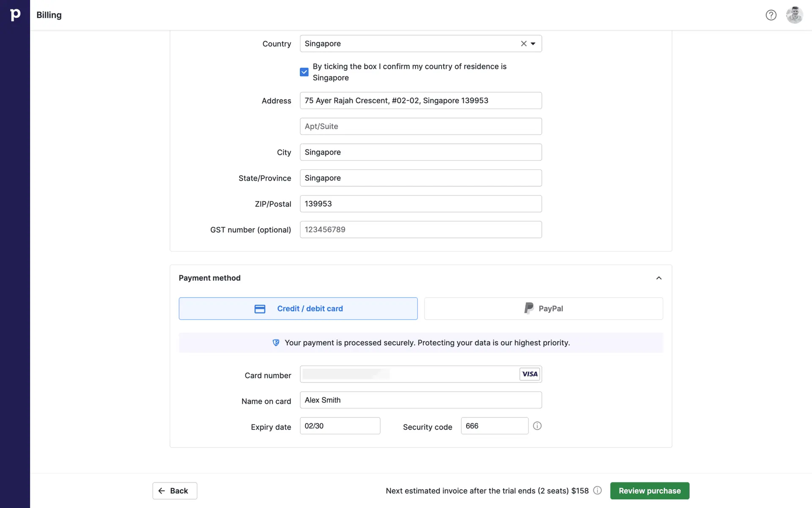This screenshot has width=812, height=508.
Task: Click the Pipedrive logo icon
Action: tap(15, 15)
